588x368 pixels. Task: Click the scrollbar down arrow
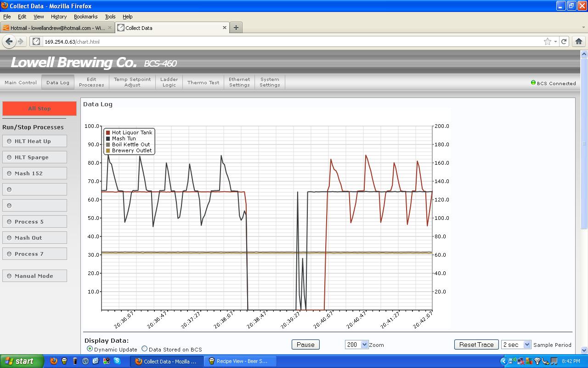point(584,350)
